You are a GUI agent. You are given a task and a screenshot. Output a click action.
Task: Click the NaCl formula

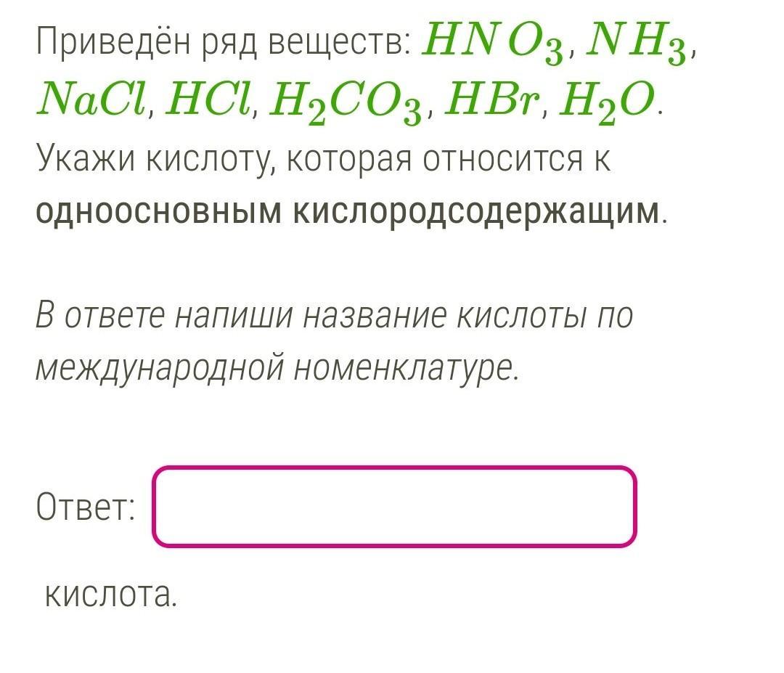(91, 99)
